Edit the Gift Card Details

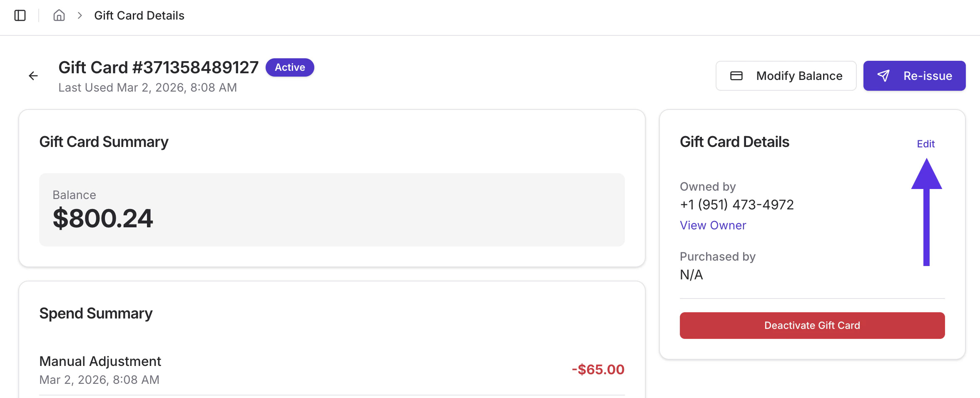coord(925,144)
